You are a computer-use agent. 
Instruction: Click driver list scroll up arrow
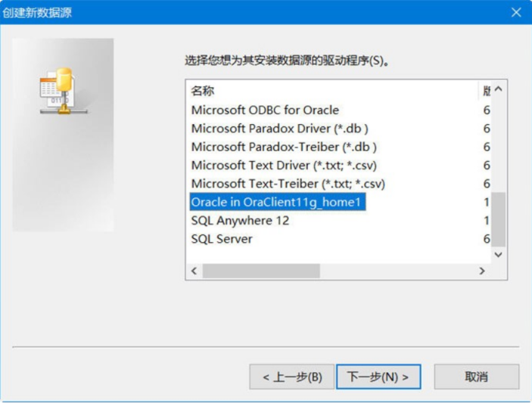tap(498, 89)
